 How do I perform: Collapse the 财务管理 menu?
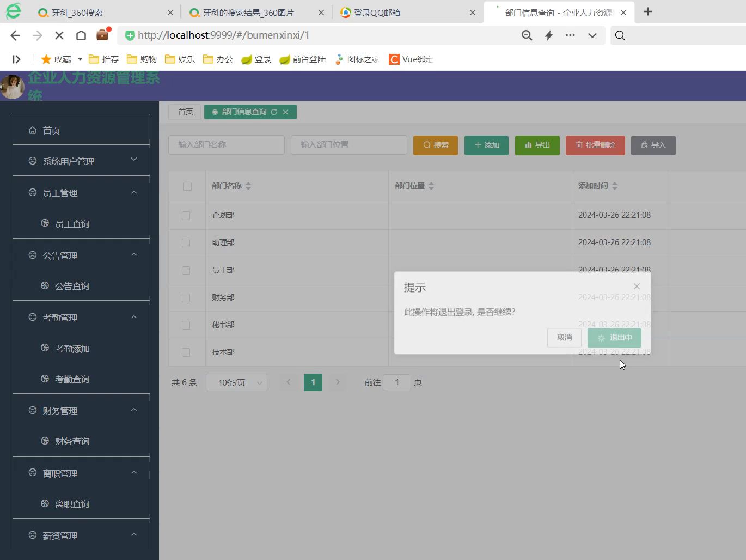pyautogui.click(x=81, y=410)
